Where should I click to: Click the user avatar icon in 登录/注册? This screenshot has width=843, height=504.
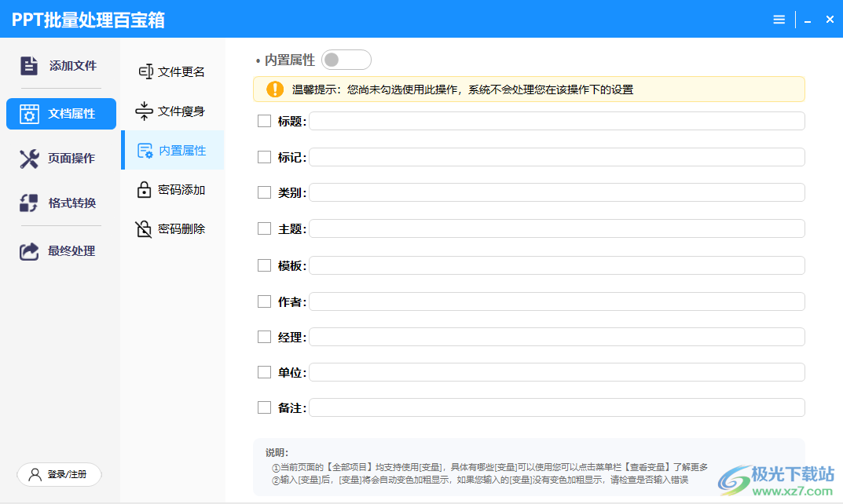coord(35,474)
